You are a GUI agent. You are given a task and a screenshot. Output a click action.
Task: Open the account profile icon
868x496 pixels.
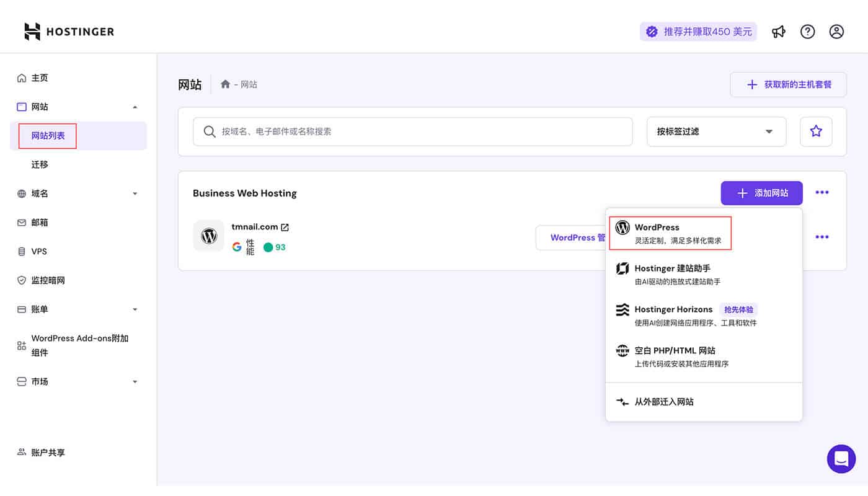(x=836, y=31)
